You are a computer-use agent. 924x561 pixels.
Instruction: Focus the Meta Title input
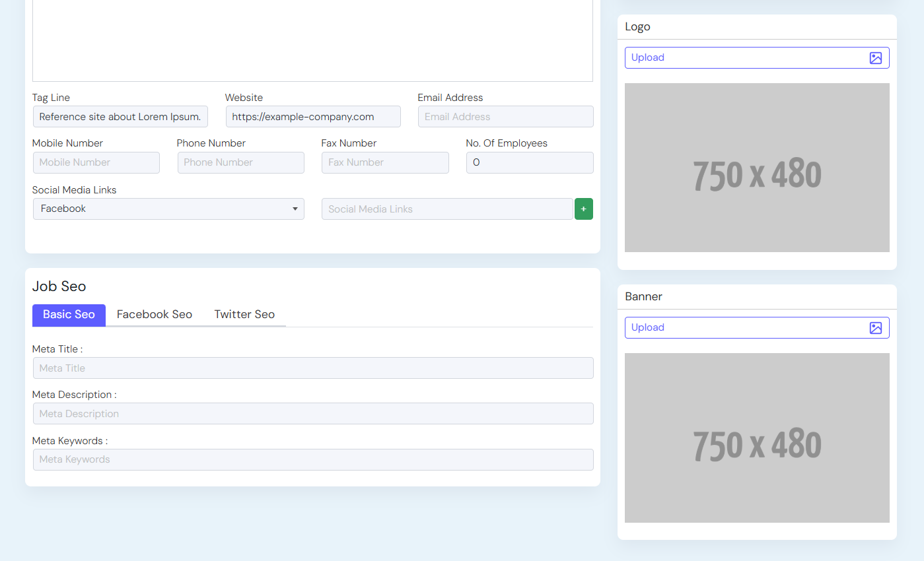coord(313,368)
